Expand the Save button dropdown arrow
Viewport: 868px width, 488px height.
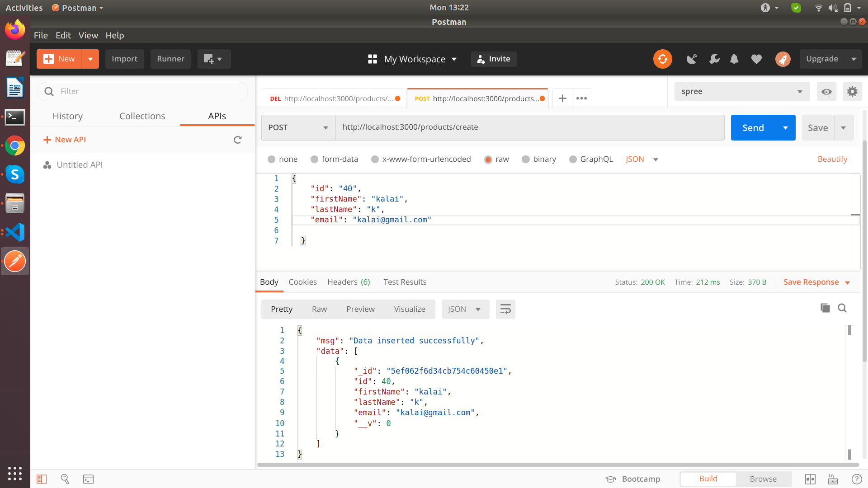844,128
